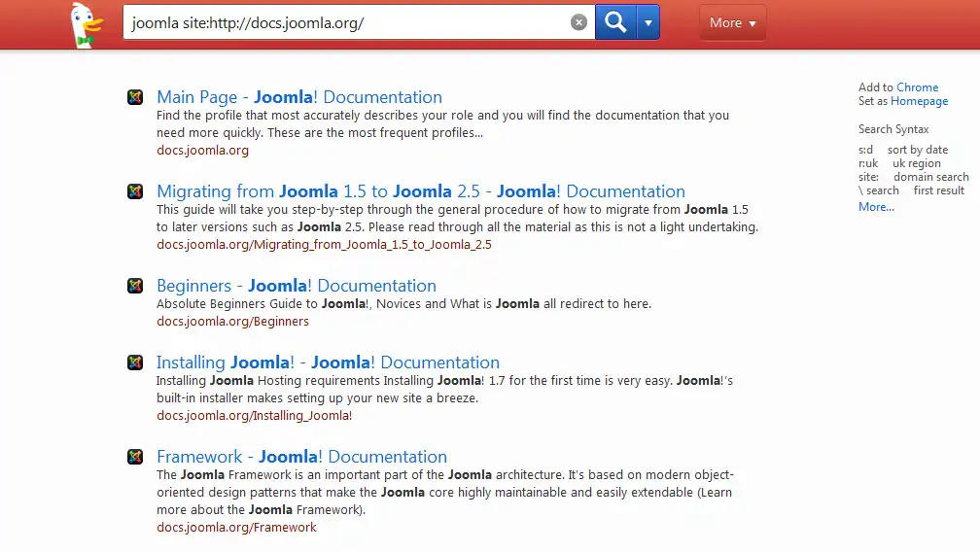
Task: Click the docs.joomla.org/Installing_Joomla! URL
Action: pyautogui.click(x=255, y=415)
